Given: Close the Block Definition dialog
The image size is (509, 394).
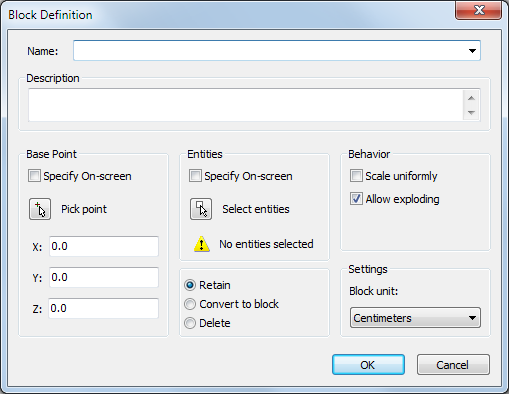Looking at the screenshot, I should 479,10.
